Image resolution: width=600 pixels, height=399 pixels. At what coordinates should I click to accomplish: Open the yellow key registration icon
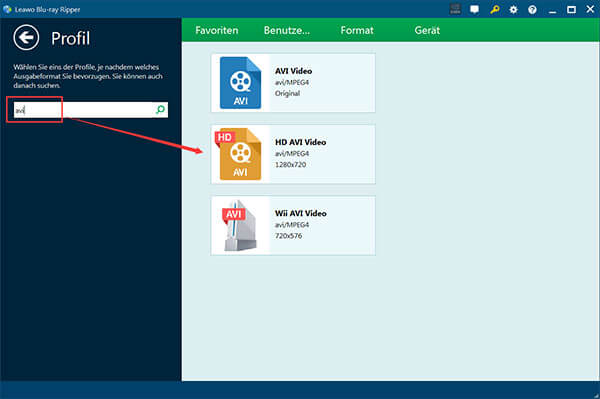coord(494,9)
